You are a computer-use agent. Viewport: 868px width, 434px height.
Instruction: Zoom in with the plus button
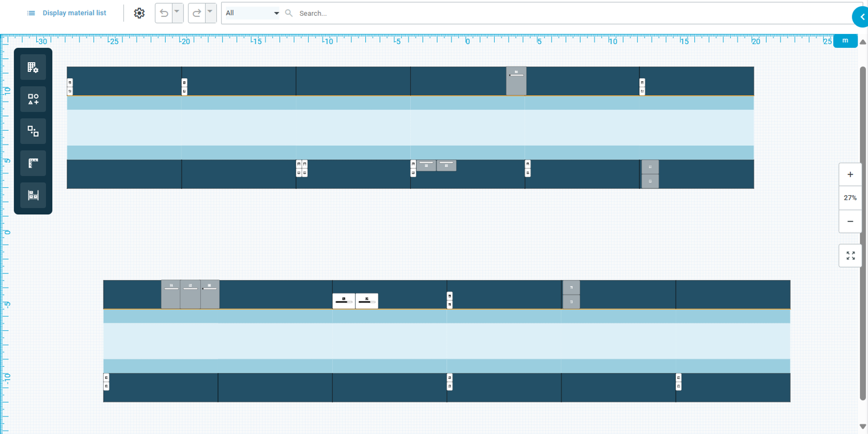[x=850, y=175]
